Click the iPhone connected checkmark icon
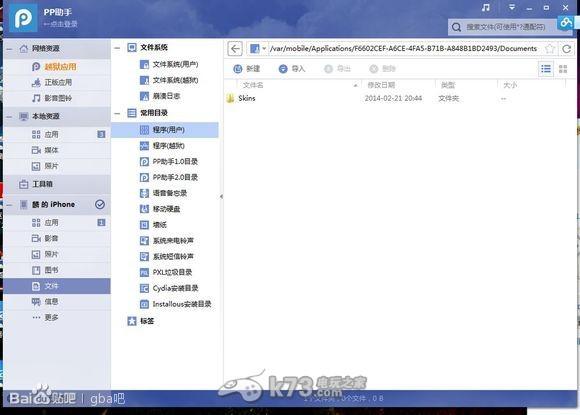Screen dimensions: 580x415 (x=100, y=204)
